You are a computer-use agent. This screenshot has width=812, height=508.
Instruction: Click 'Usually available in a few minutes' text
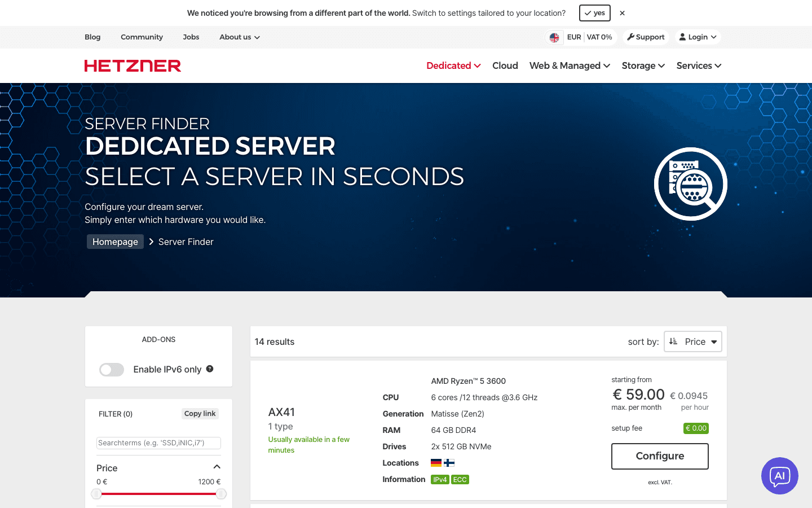click(309, 445)
